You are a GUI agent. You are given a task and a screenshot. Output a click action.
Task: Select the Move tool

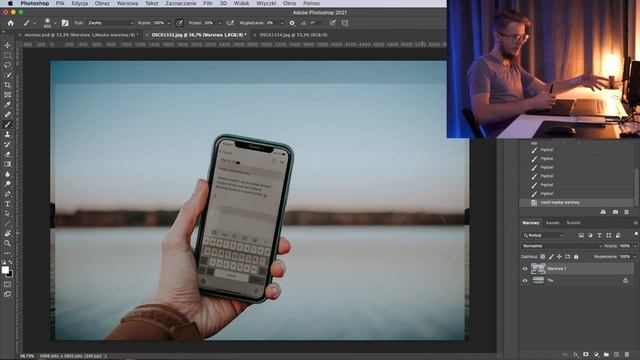coord(7,45)
